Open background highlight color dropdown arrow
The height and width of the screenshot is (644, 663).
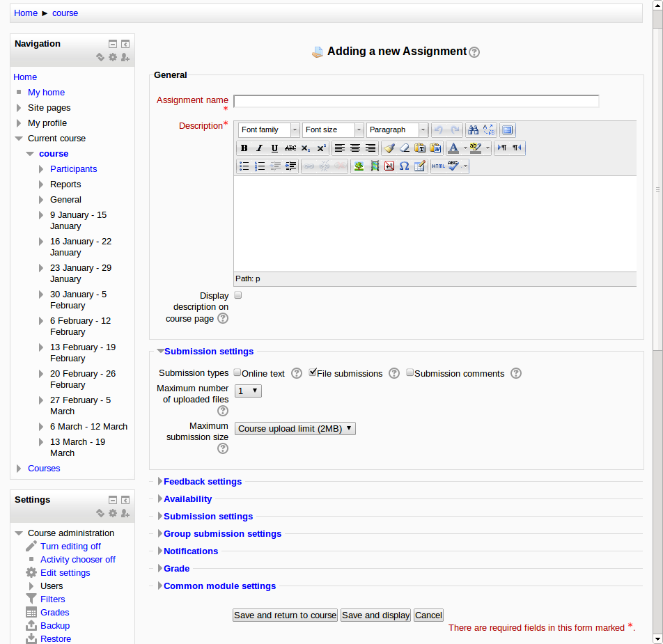pyautogui.click(x=487, y=148)
